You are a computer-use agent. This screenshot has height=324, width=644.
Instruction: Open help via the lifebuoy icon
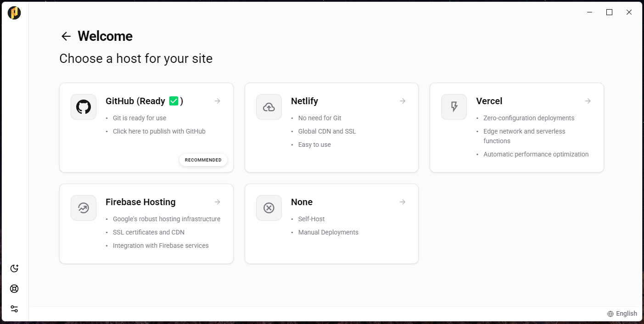coord(14,289)
